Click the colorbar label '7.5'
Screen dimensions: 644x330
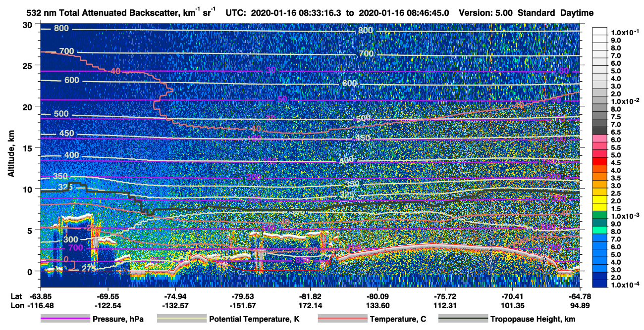tap(615, 117)
